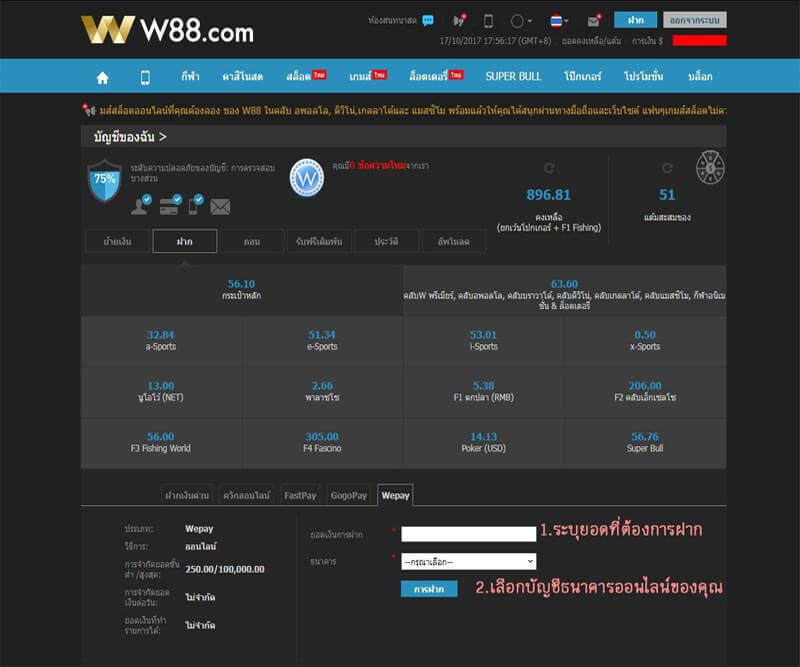Viewport: 800px width, 667px height.
Task: Open the Thai flag language dropdown
Action: click(559, 21)
